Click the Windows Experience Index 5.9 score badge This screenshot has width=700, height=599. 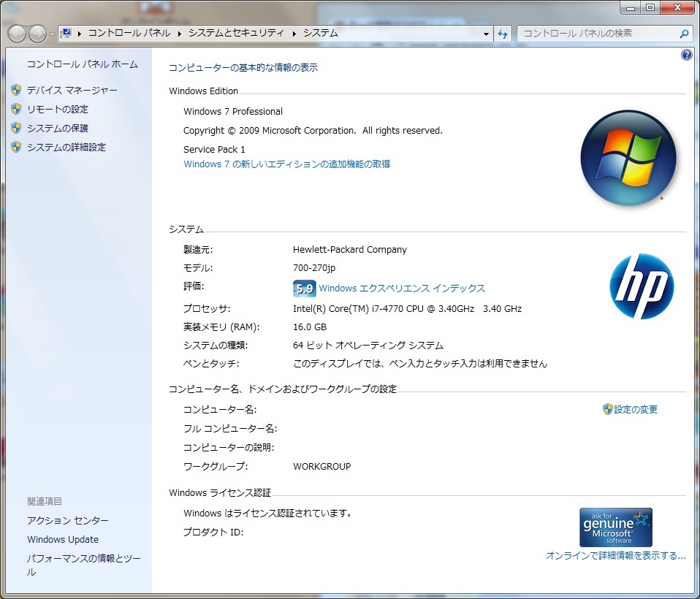click(x=303, y=289)
